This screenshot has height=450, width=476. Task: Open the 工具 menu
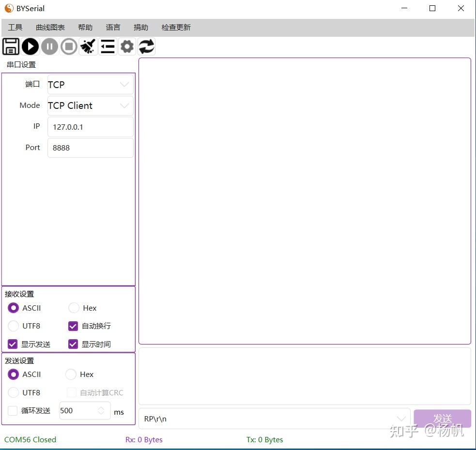pos(15,27)
